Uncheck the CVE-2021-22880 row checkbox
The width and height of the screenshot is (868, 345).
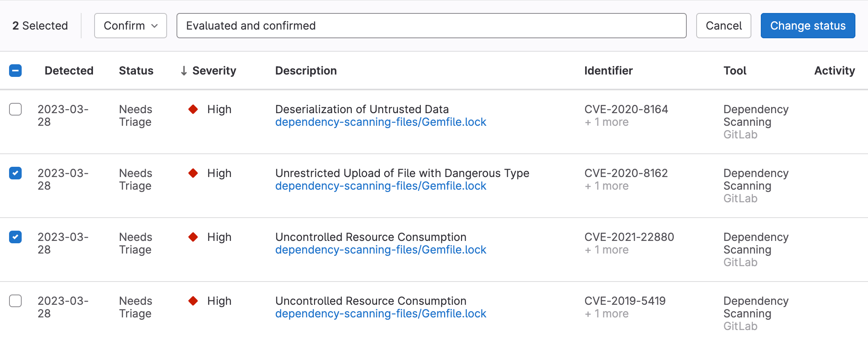(x=15, y=237)
